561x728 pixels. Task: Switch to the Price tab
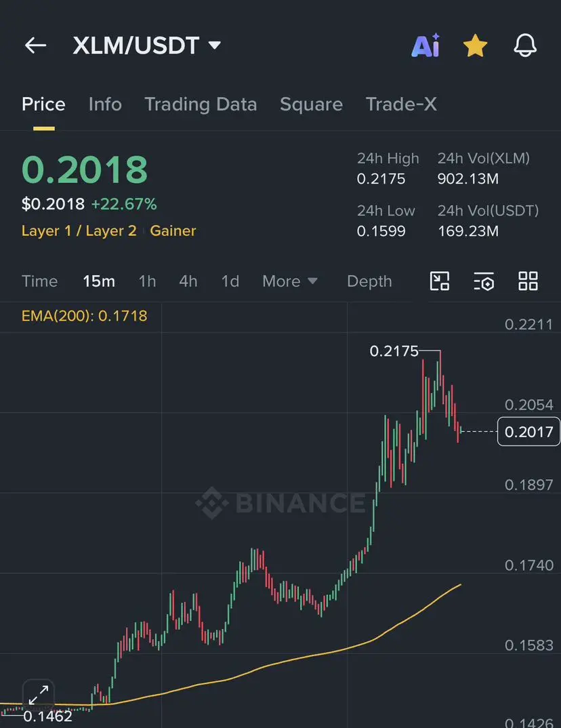(x=43, y=104)
